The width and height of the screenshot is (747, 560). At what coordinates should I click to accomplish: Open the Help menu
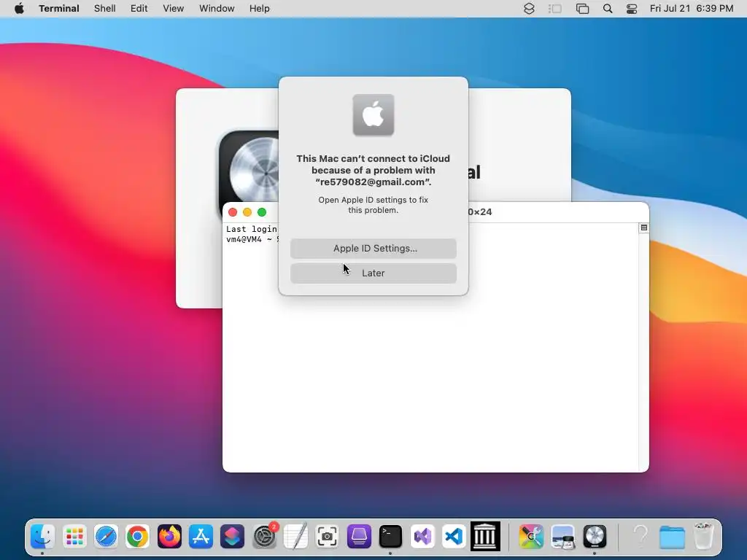[x=260, y=9]
